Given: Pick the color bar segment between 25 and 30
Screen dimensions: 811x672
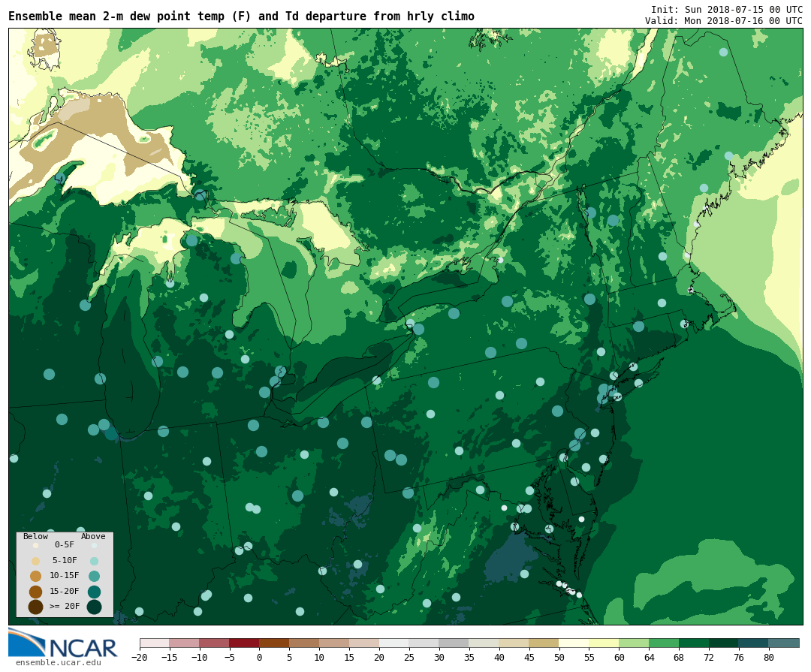Looking at the screenshot, I should 424,643.
